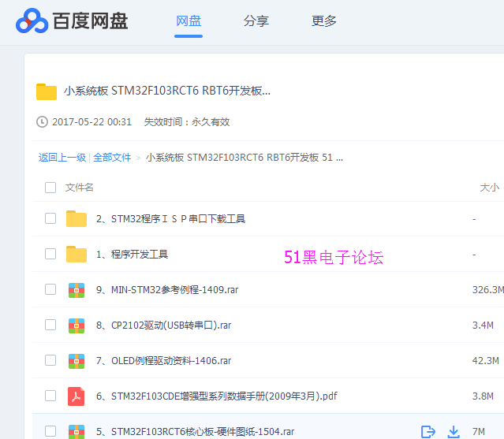Click the 3.8M size of the pdf row
Image resolution: width=504 pixels, height=439 pixels.
click(483, 396)
